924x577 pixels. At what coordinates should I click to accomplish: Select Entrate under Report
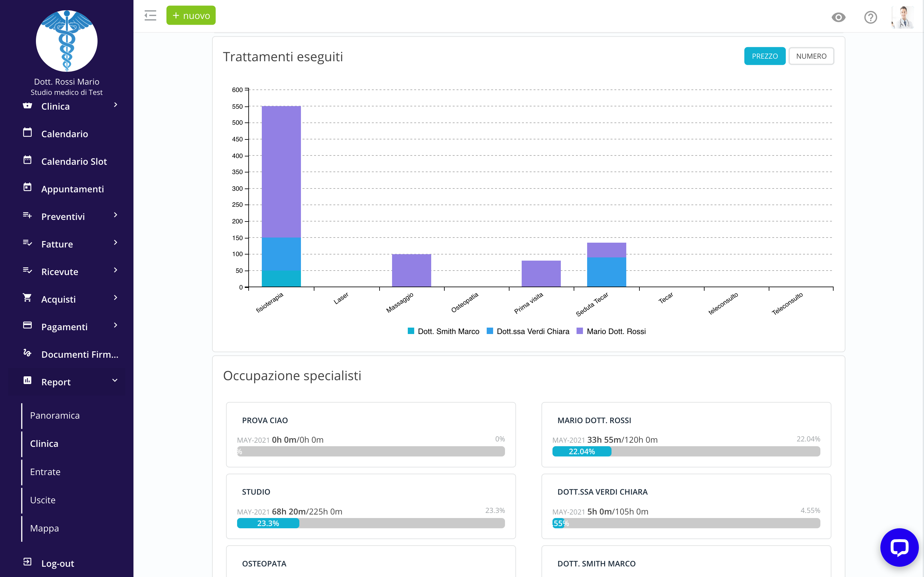(45, 472)
